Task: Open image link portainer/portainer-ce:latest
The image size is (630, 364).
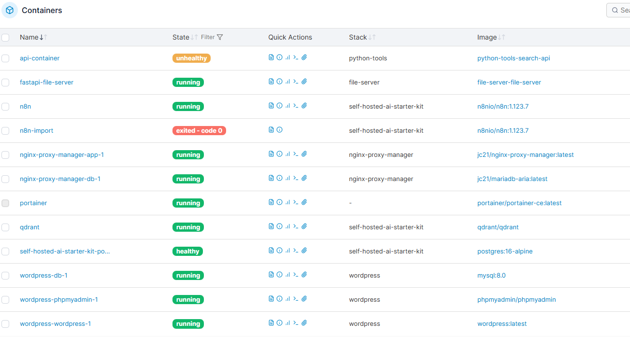Action: pyautogui.click(x=519, y=203)
